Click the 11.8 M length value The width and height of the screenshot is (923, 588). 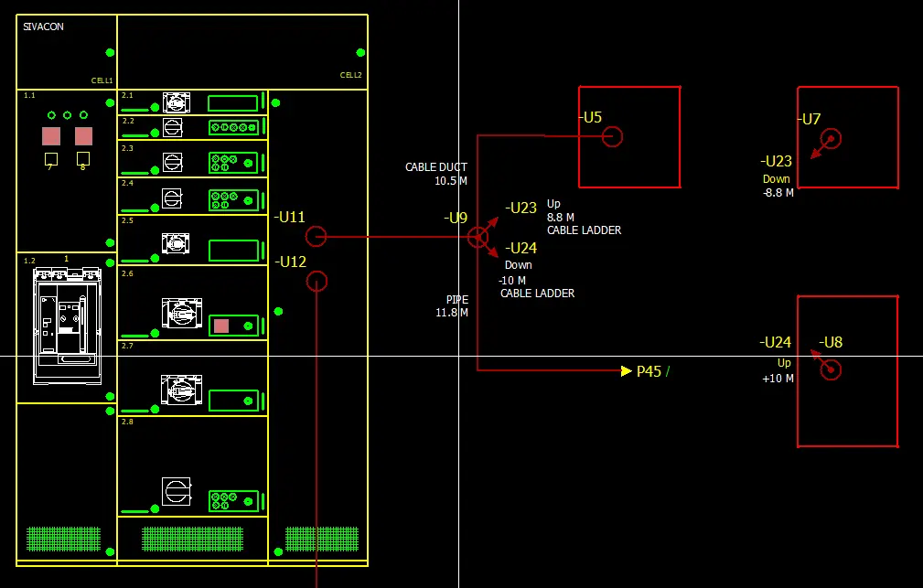pyautogui.click(x=452, y=313)
